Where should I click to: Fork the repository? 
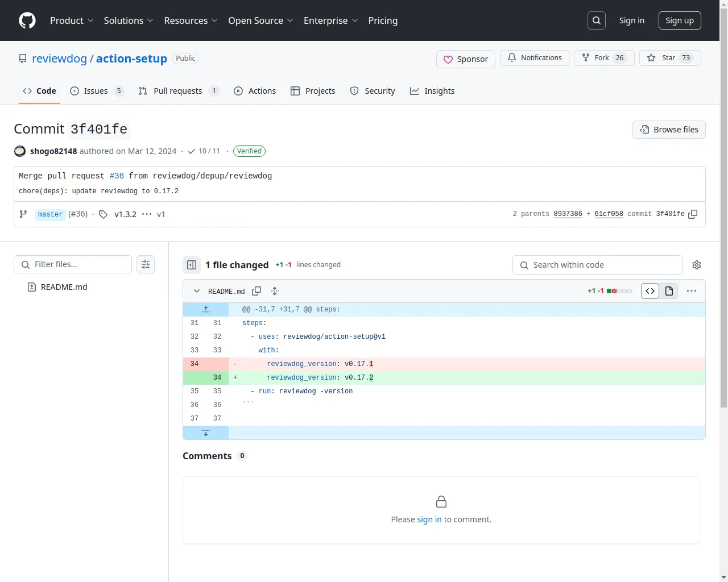point(604,58)
